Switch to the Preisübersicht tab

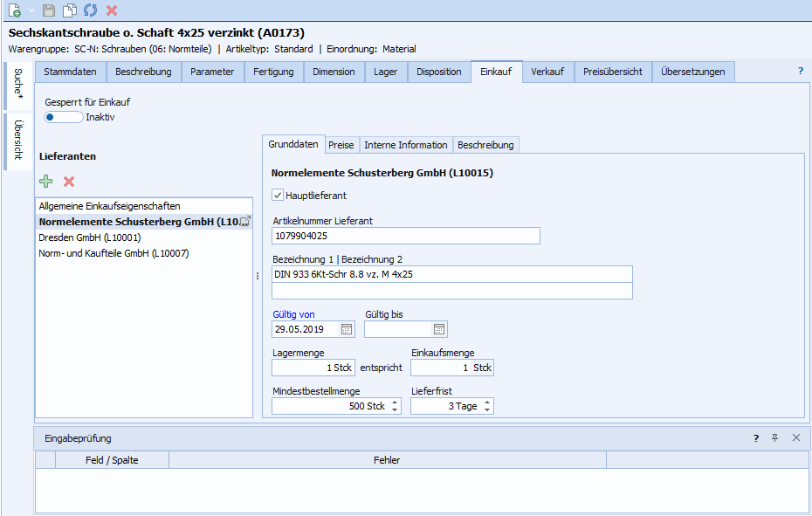(613, 72)
